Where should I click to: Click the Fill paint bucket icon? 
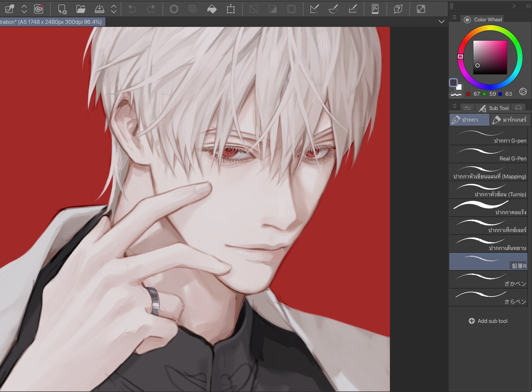pyautogui.click(x=212, y=9)
